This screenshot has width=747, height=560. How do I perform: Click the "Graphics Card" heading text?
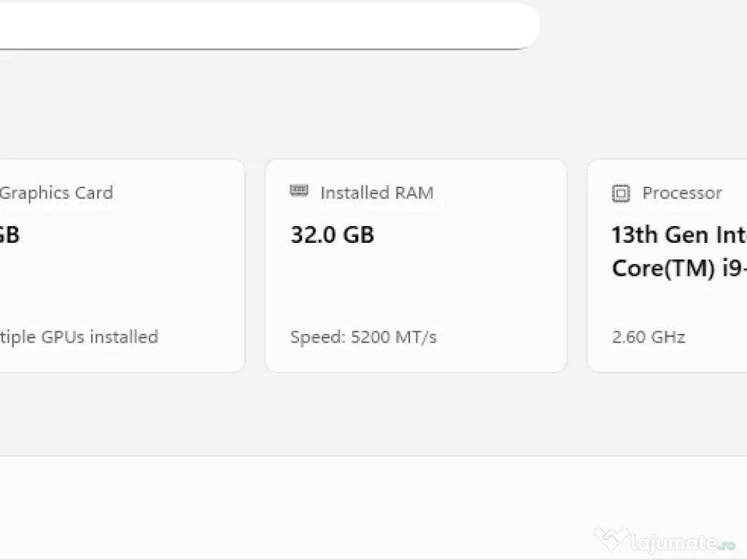[56, 193]
